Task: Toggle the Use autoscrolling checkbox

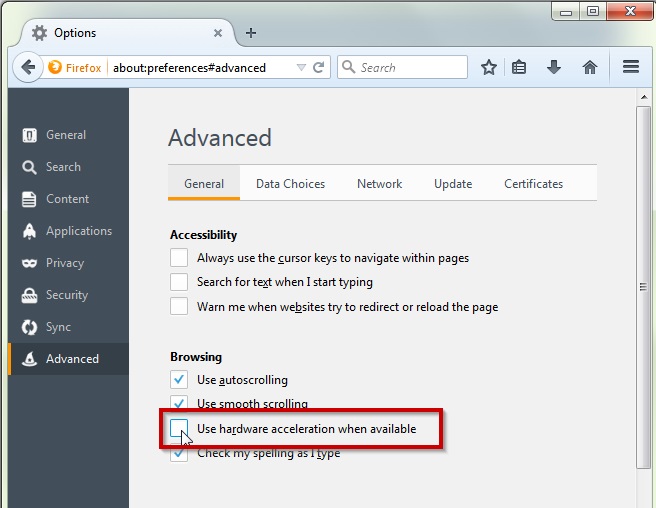Action: (x=179, y=380)
